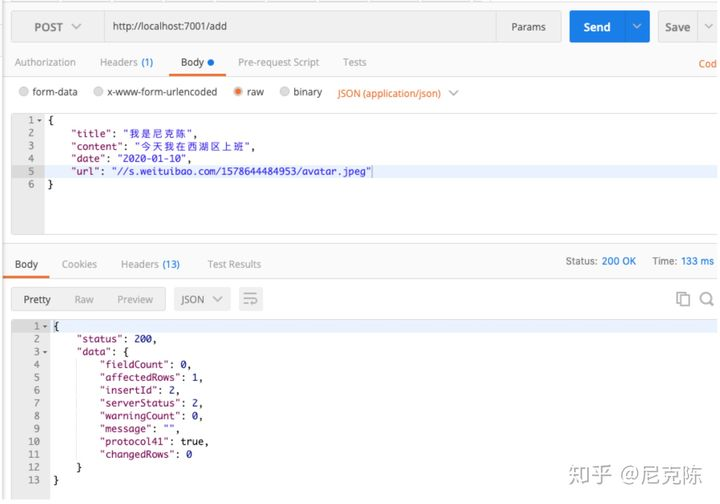The width and height of the screenshot is (720, 504).
Task: Open Save button dropdown arrow
Action: click(x=709, y=27)
